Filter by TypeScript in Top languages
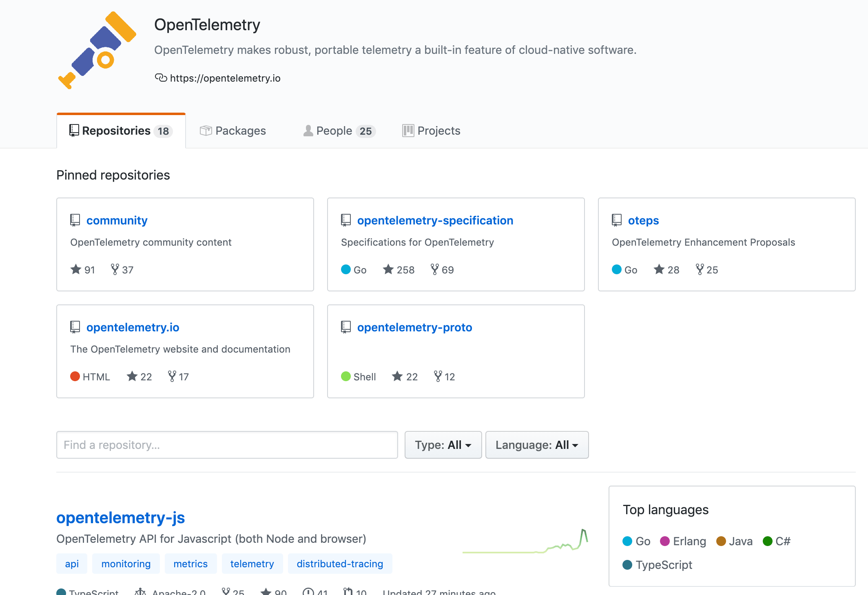This screenshot has width=868, height=595. point(658,565)
